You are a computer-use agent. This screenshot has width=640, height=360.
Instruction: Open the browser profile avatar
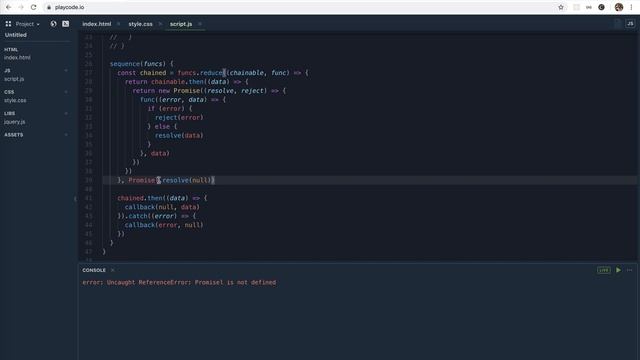coord(619,7)
